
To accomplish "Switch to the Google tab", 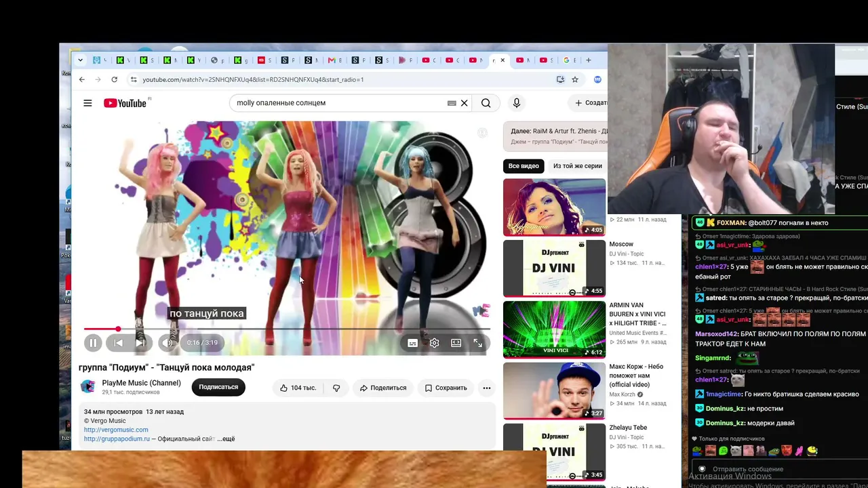I will pyautogui.click(x=569, y=60).
